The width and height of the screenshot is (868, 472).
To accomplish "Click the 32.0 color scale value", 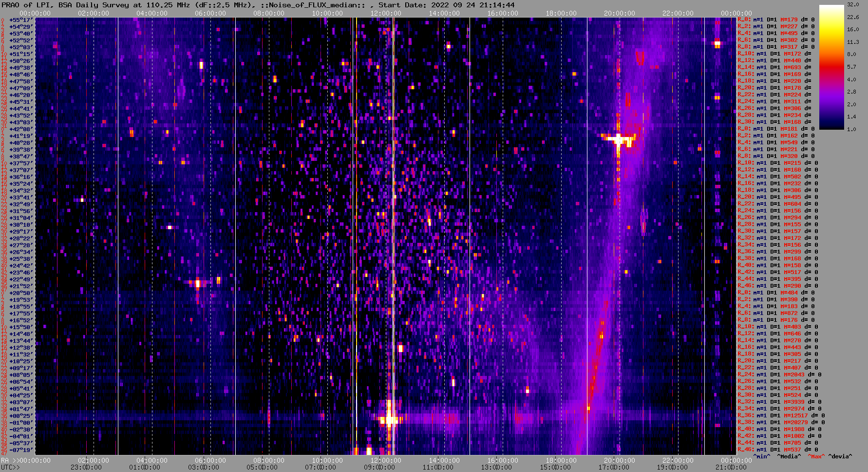I will pyautogui.click(x=853, y=4).
